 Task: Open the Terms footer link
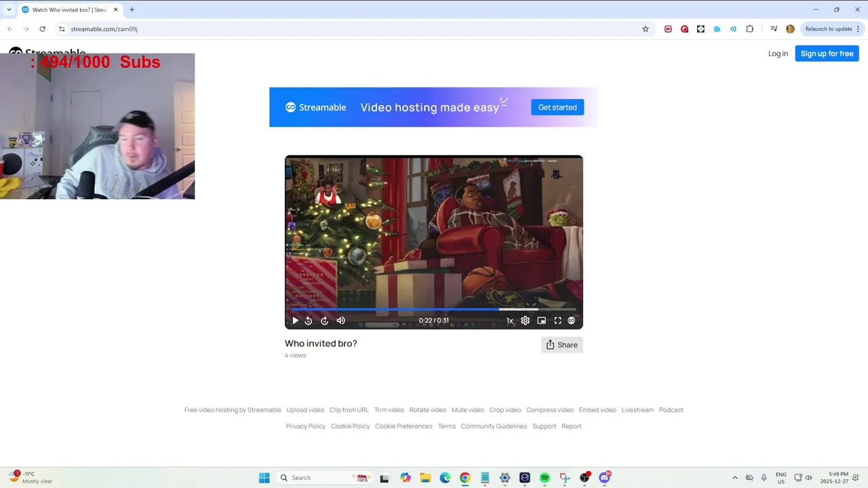click(x=447, y=426)
